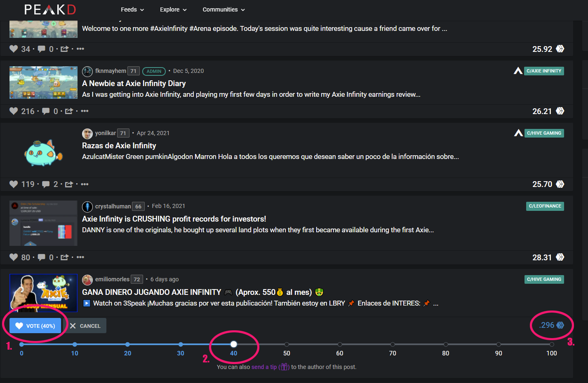Confirm with the VOTE (40%) button
588x383 pixels.
point(35,326)
